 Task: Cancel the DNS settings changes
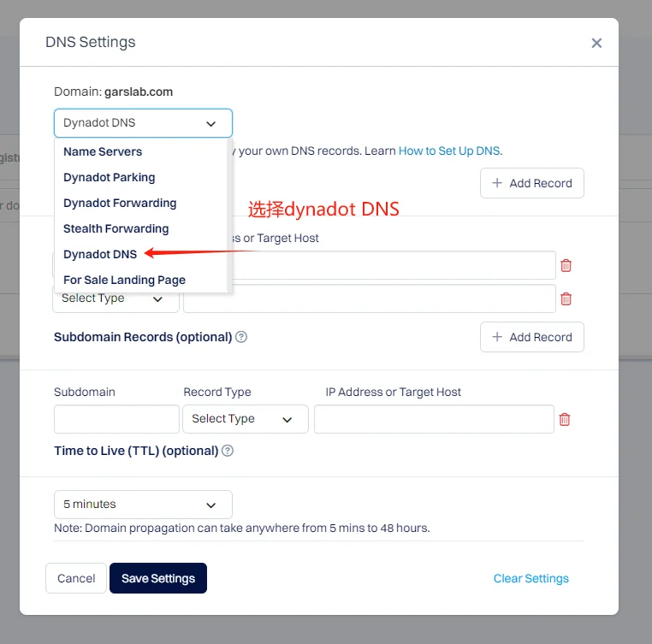[76, 578]
